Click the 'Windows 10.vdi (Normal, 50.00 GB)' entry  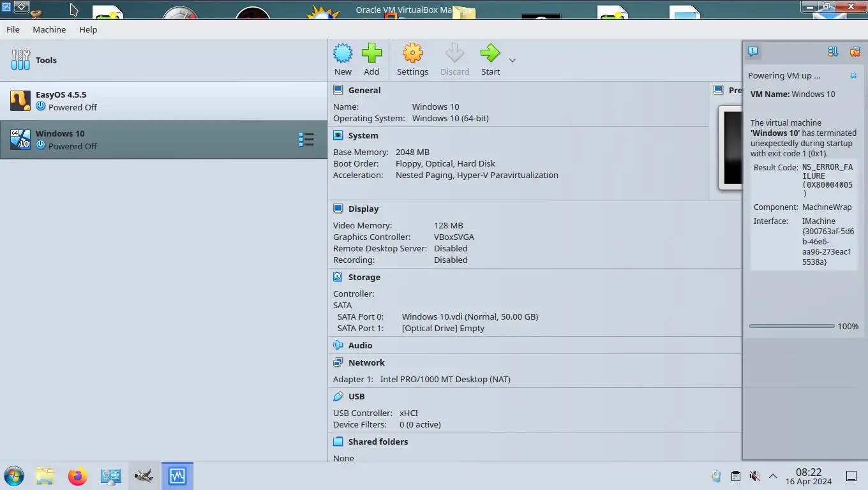(470, 316)
